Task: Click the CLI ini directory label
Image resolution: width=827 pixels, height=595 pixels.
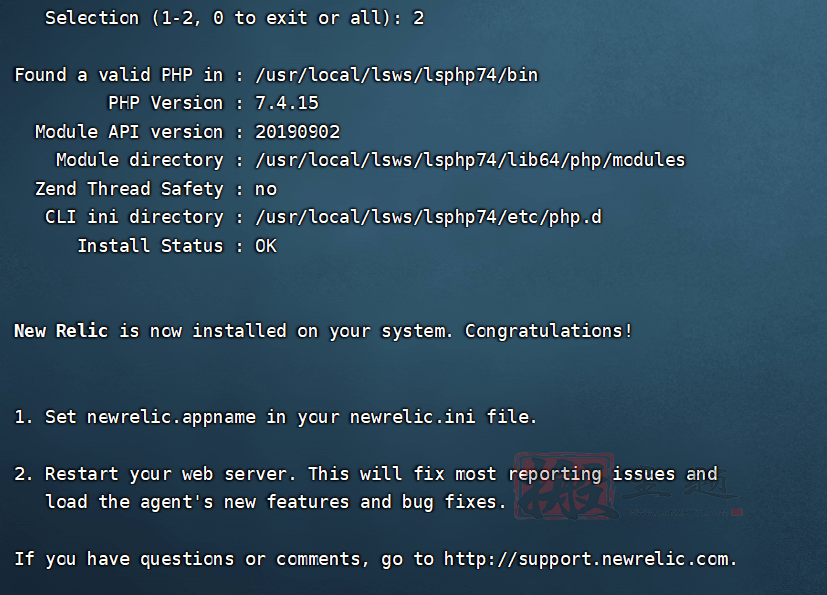Action: point(134,217)
